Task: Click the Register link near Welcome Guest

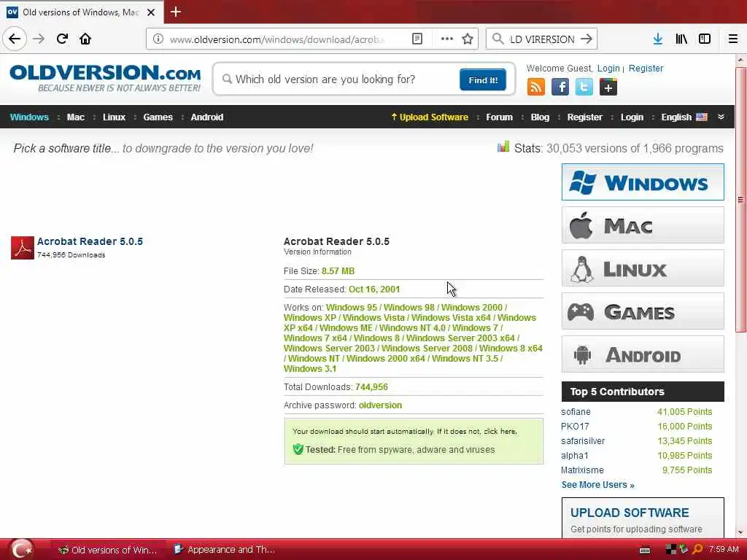Action: pos(646,69)
